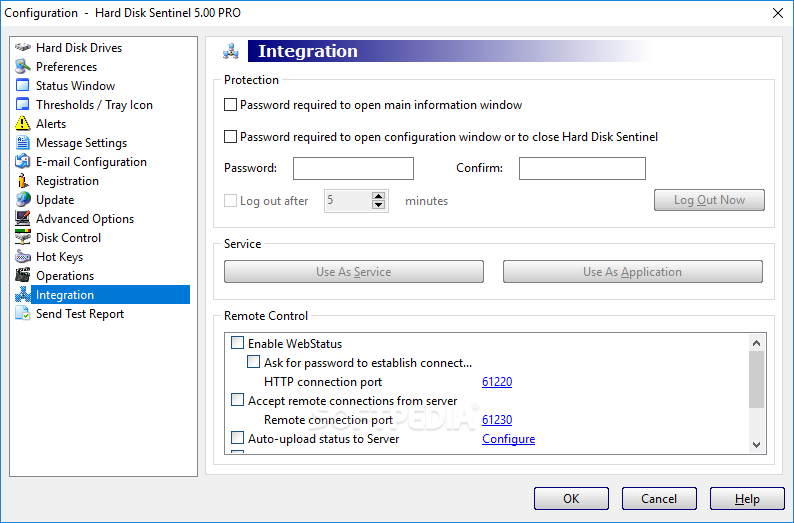The image size is (794, 523).
Task: Click the Remote Control list scrollbar thumb
Action: coord(757,380)
